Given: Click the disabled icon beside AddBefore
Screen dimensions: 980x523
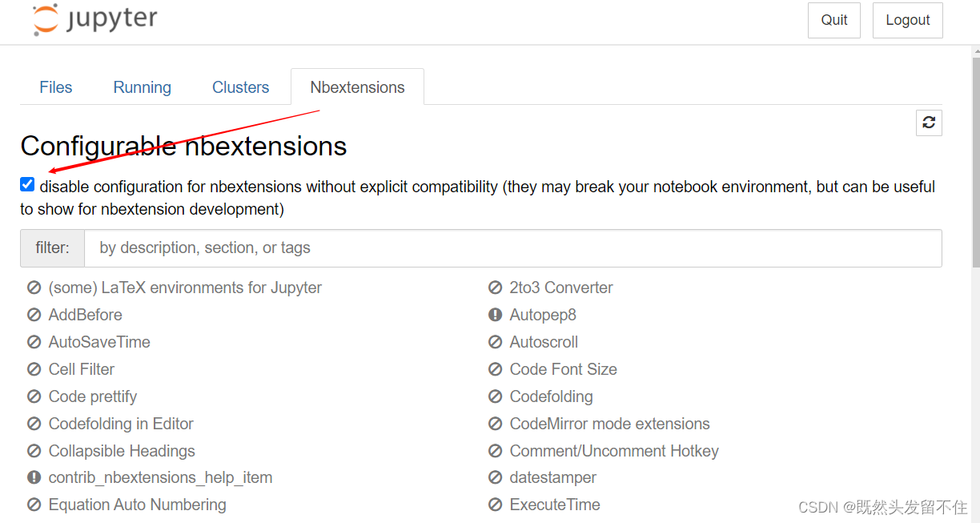Looking at the screenshot, I should tap(34, 315).
